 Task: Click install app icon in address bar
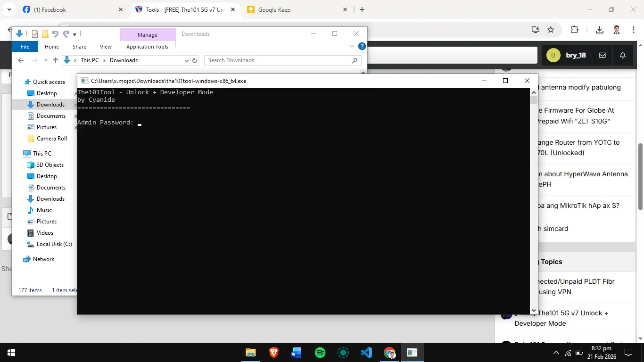[535, 30]
